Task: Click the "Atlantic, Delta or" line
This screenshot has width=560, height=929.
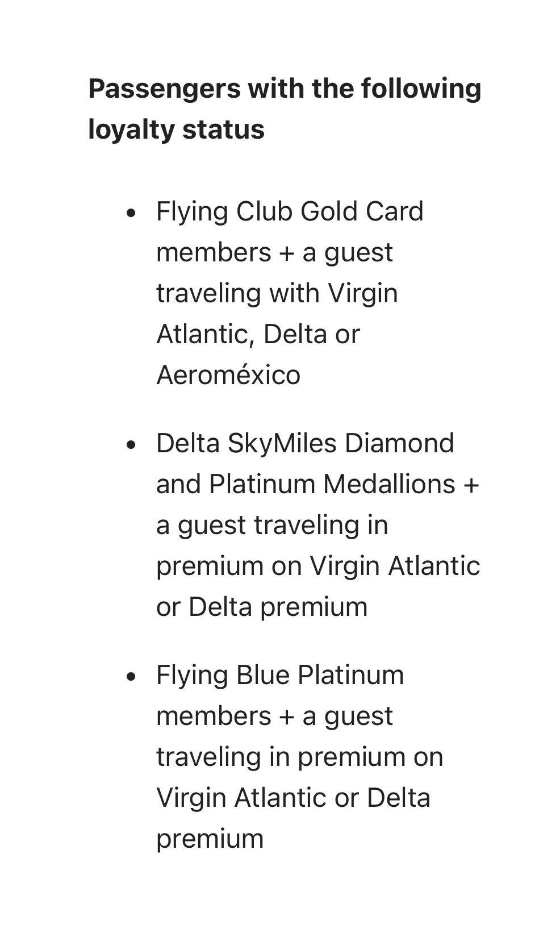Action: click(x=258, y=334)
